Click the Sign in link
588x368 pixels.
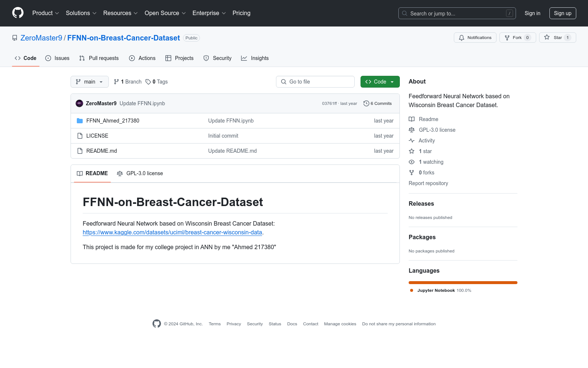coord(533,13)
